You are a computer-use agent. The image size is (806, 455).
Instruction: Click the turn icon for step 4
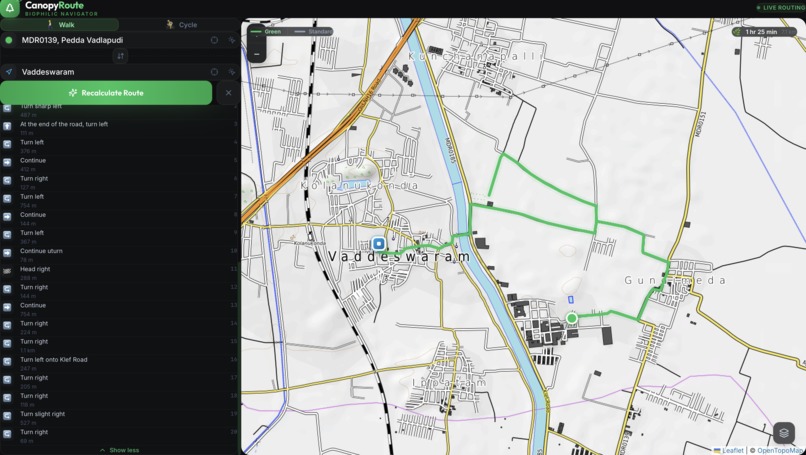tap(7, 144)
